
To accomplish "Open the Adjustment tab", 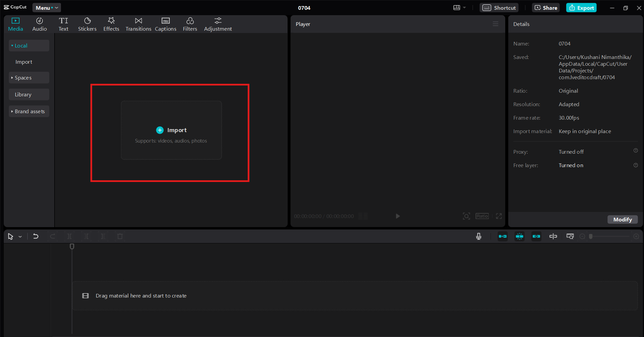I will 218,24.
